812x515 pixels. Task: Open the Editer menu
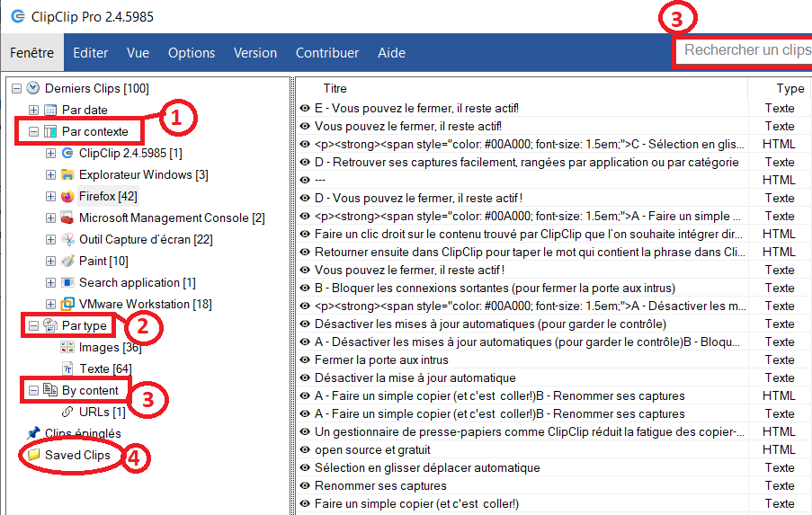90,53
